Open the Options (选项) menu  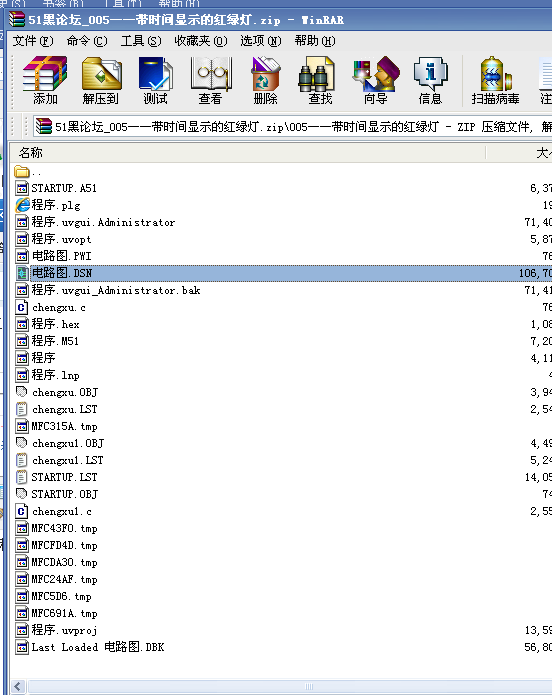point(261,41)
